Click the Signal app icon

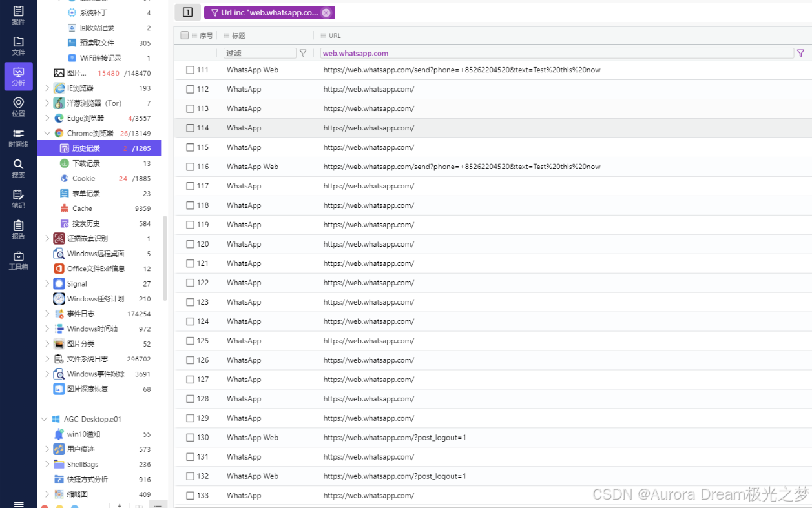pyautogui.click(x=59, y=284)
